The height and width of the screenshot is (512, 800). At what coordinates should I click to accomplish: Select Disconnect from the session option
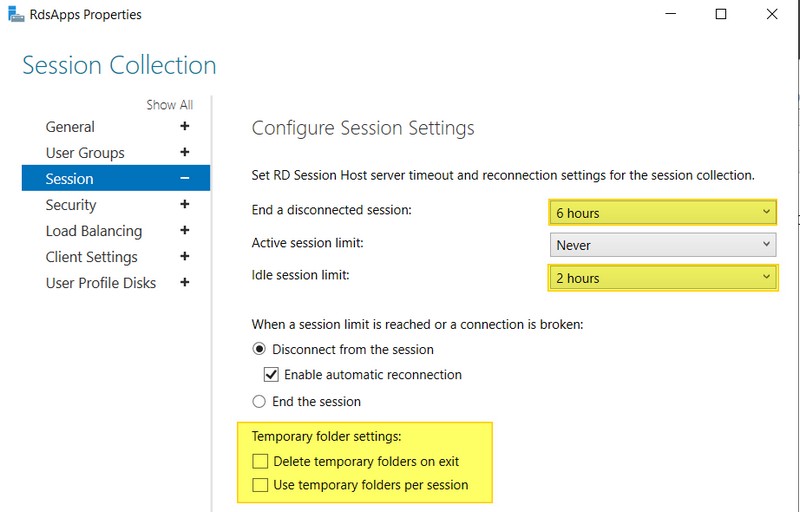[259, 350]
